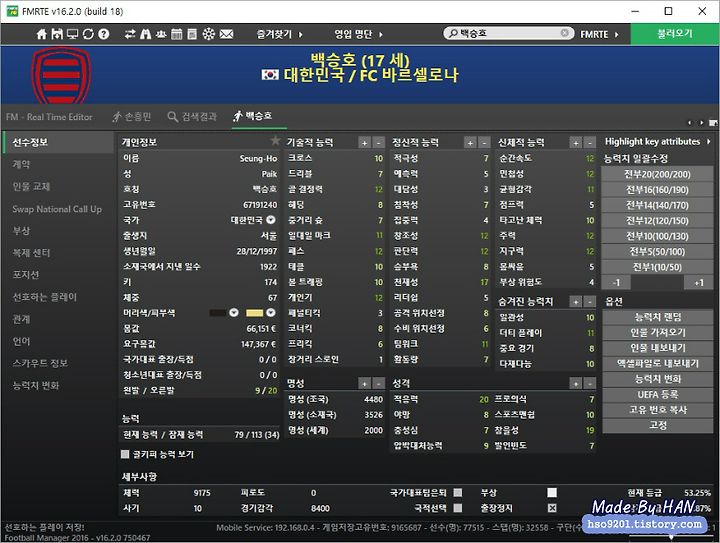Image resolution: width=720 pixels, height=543 pixels.
Task: Click the plus button for 정신적 능력
Action: pos(470,143)
